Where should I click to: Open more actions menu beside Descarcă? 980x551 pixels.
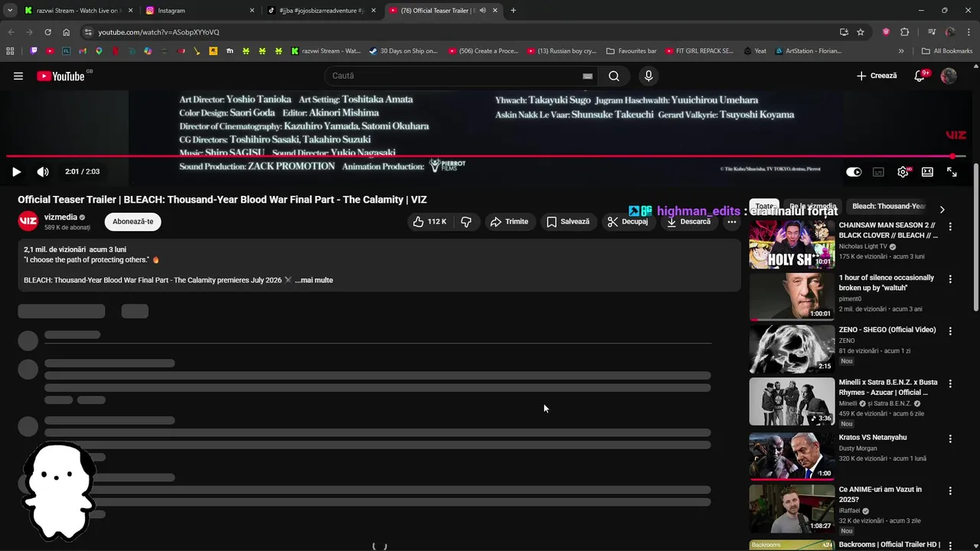click(732, 222)
